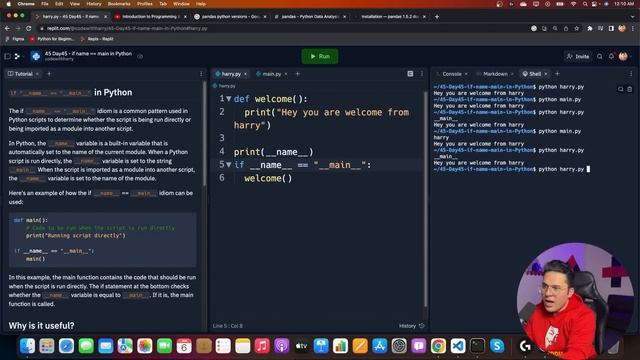Toggle the Replit sidebar panel icon
The width and height of the screenshot is (640, 360).
pyautogui.click(x=7, y=56)
